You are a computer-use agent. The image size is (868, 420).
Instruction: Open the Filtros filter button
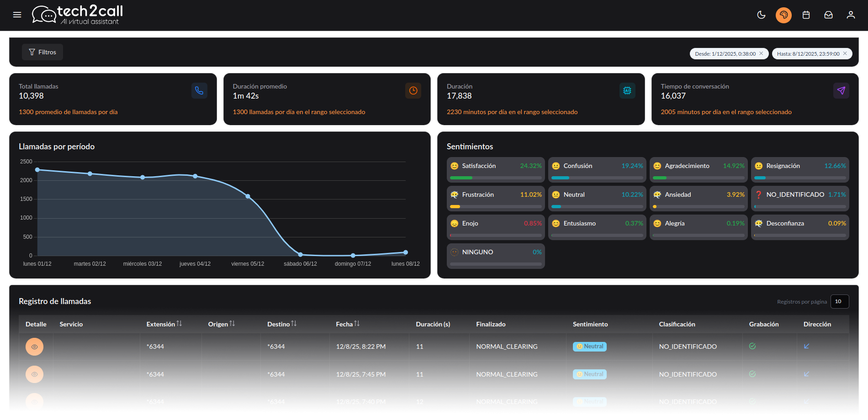[x=42, y=52]
